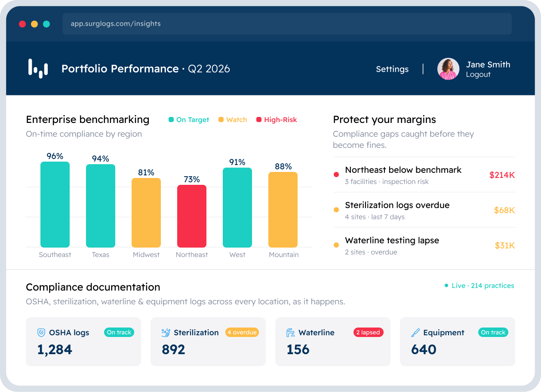541x392 pixels.
Task: Click the Southeast axis label
Action: 55,254
